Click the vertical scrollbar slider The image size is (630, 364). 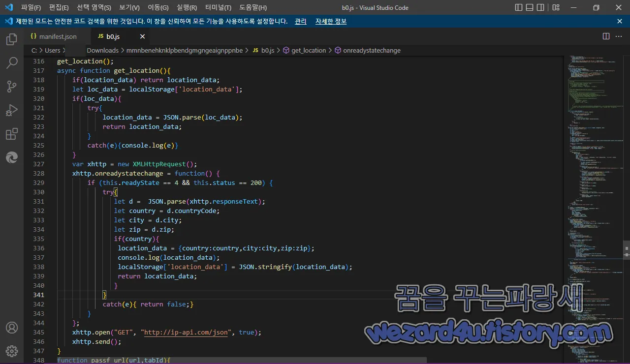[x=626, y=249]
